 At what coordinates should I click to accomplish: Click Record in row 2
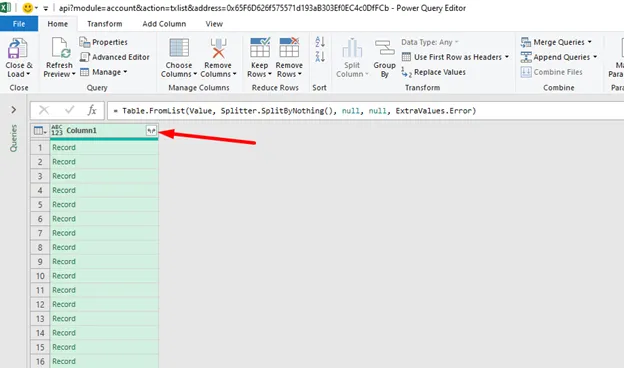point(64,162)
